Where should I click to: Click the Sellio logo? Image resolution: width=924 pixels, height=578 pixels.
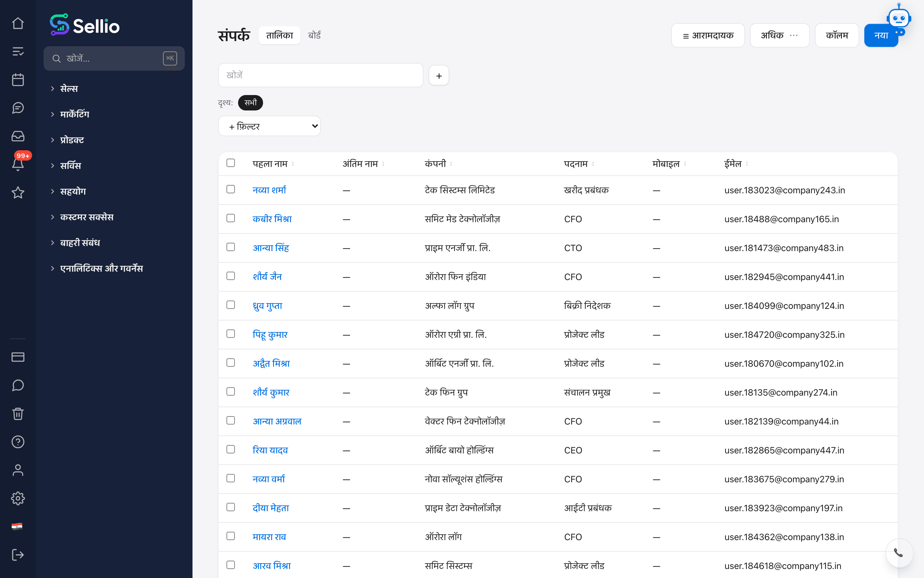85,25
